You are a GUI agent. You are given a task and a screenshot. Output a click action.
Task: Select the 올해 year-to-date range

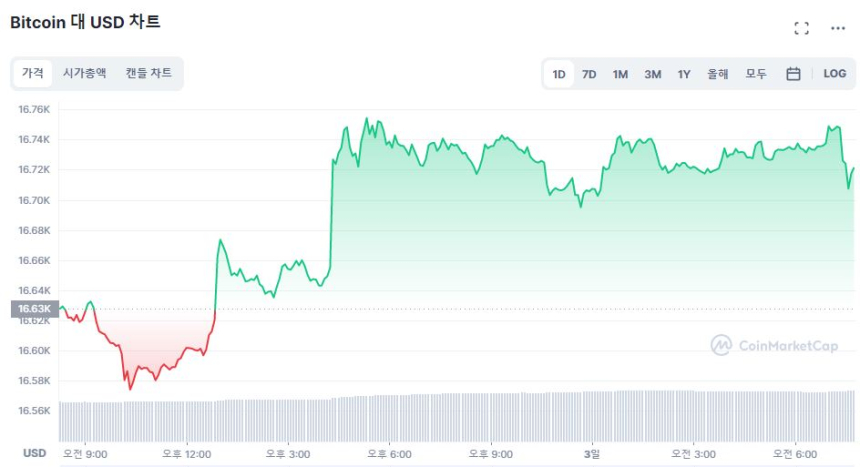(x=717, y=74)
